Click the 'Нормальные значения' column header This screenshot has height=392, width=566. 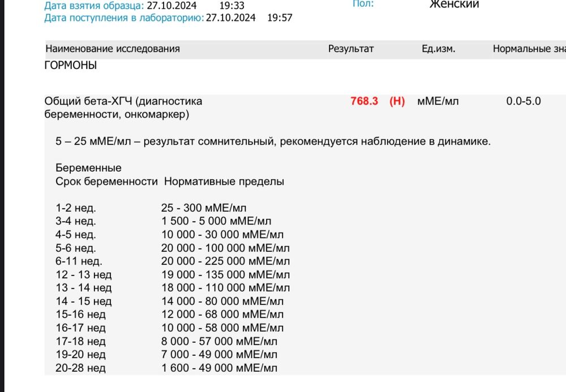click(529, 49)
